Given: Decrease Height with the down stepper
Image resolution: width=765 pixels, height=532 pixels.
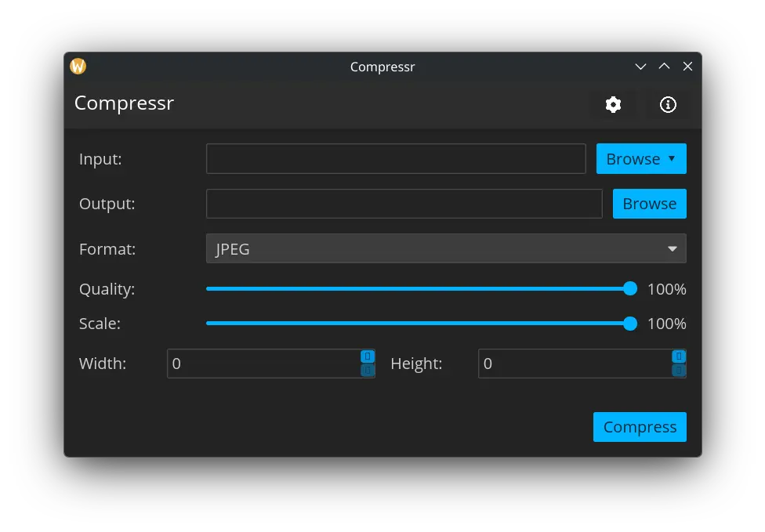Looking at the screenshot, I should click(x=679, y=371).
